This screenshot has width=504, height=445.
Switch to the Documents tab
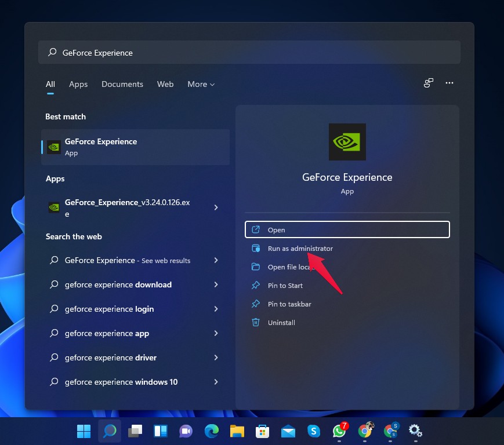coord(122,84)
